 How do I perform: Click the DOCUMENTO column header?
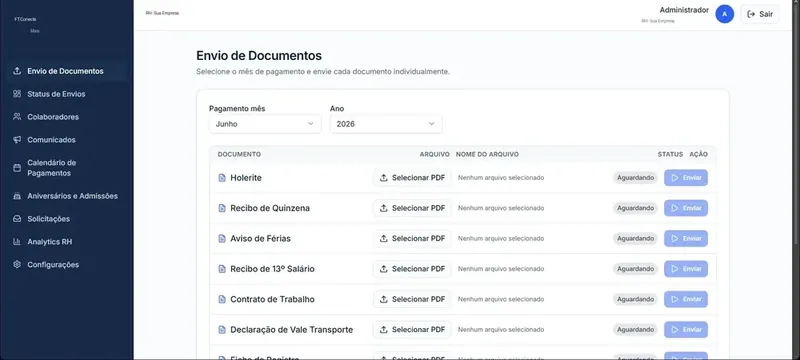coord(239,155)
